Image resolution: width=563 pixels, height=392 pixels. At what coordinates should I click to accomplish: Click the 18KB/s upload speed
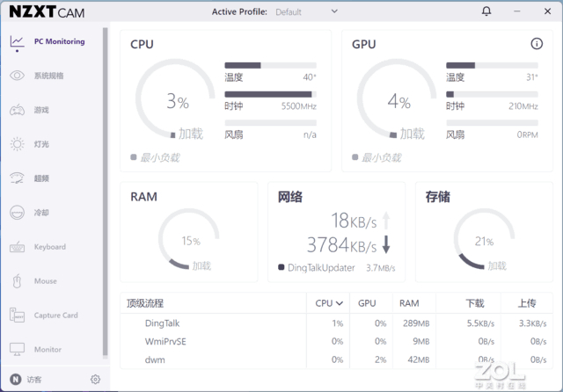click(354, 221)
